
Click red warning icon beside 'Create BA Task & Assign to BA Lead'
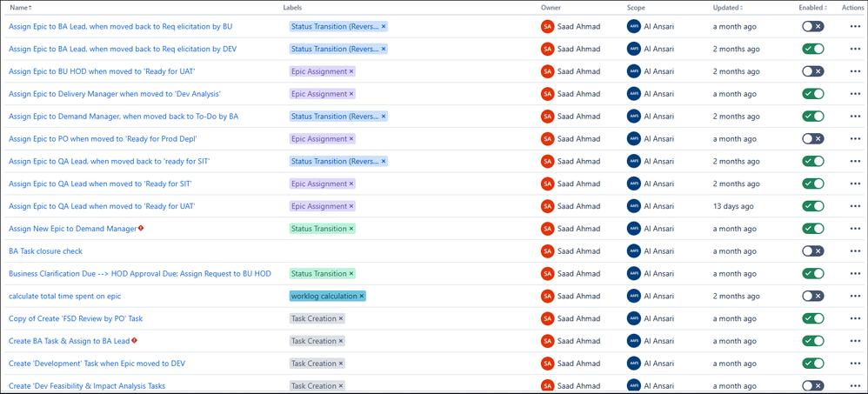(x=134, y=340)
